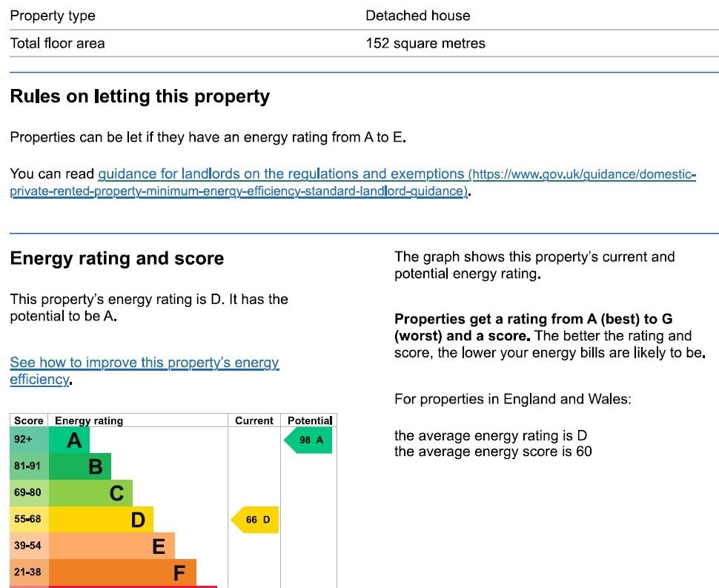
Task: Click the 21-38 score cell
Action: click(30, 572)
